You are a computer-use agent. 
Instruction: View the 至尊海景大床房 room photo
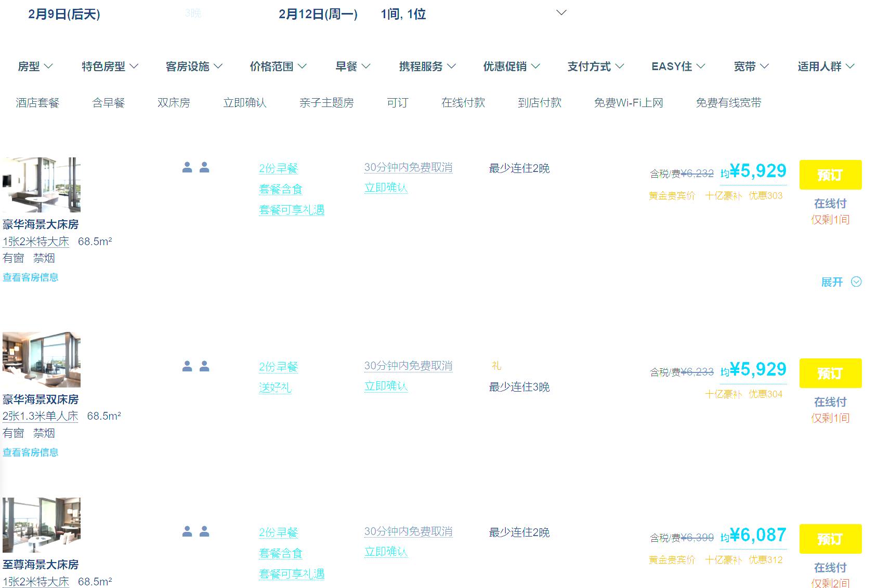click(42, 525)
